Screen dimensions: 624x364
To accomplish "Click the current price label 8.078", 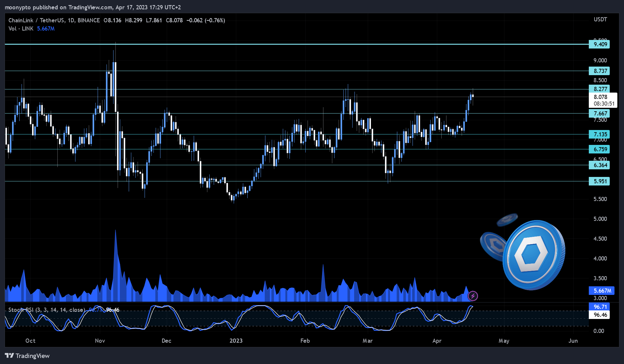I will [601, 97].
